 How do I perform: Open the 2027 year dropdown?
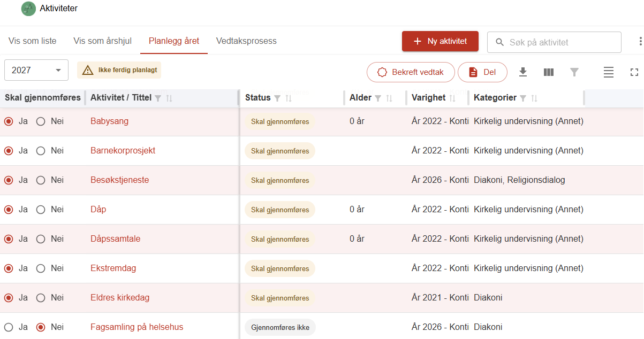(x=36, y=70)
